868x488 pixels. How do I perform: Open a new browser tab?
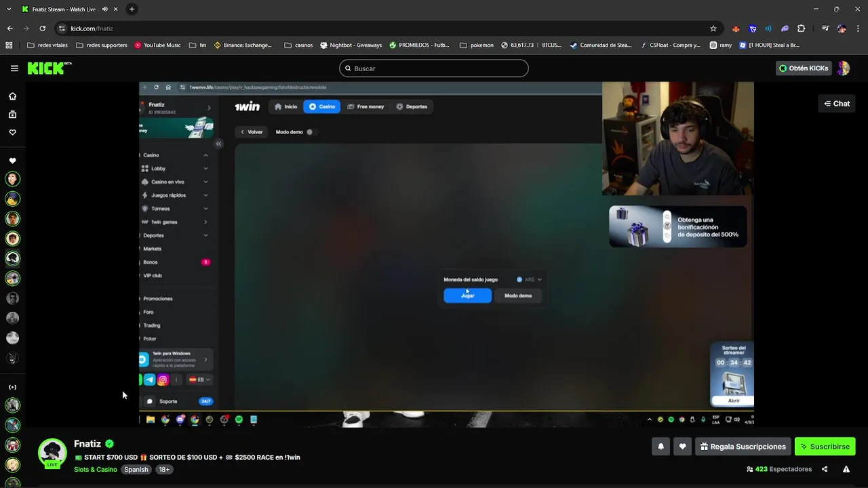[x=132, y=9]
